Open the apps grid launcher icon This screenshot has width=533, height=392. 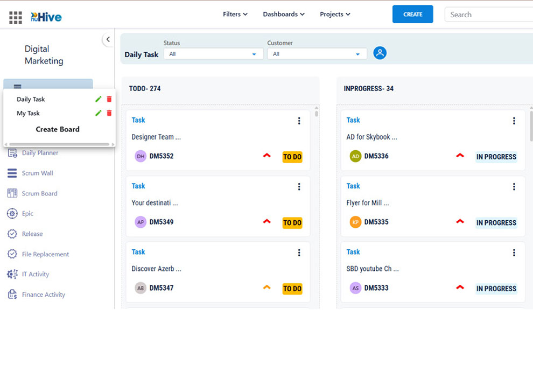click(16, 17)
